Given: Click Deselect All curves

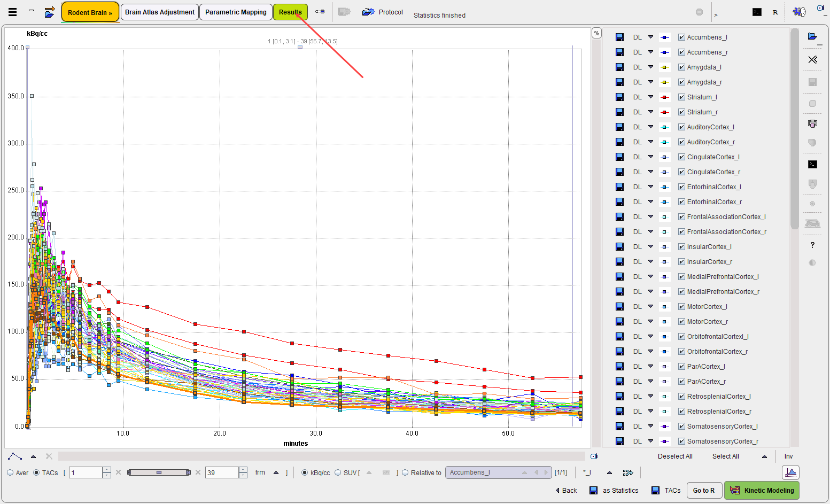Looking at the screenshot, I should point(675,456).
